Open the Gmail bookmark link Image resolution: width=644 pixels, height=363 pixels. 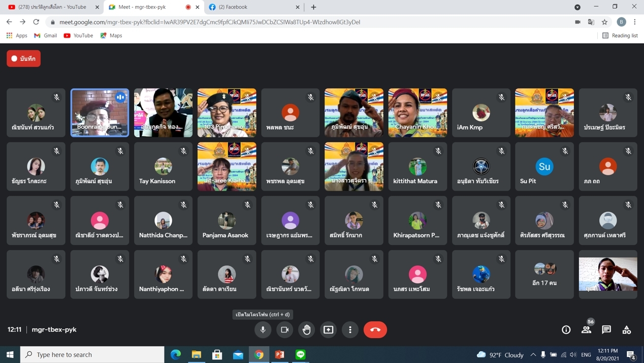click(x=45, y=36)
